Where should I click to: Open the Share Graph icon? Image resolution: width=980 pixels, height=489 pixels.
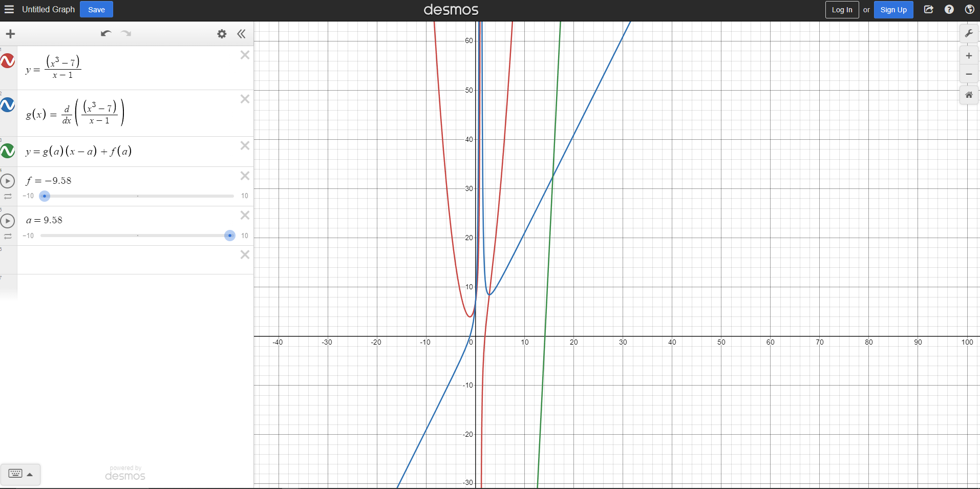[x=928, y=10]
